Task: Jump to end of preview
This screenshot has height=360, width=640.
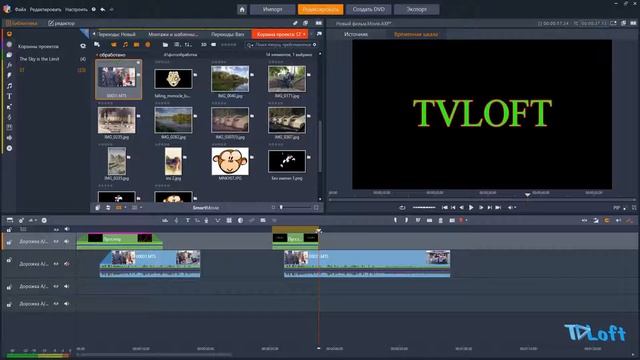Action: [x=498, y=208]
